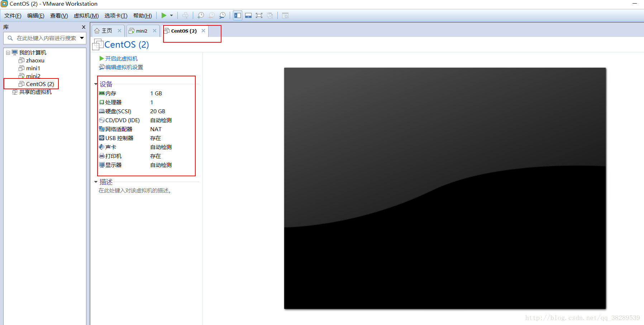The width and height of the screenshot is (644, 325).
Task: Close the CentOS (2) tab
Action: (203, 31)
